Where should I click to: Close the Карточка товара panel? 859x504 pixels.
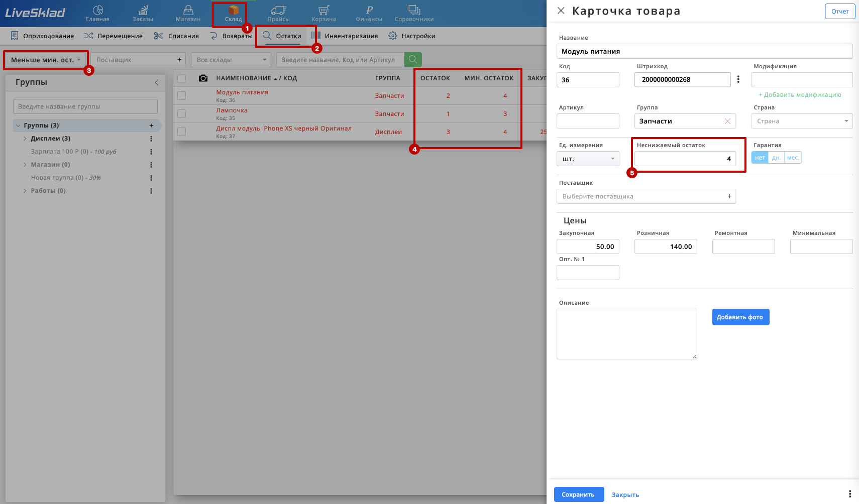tap(561, 11)
